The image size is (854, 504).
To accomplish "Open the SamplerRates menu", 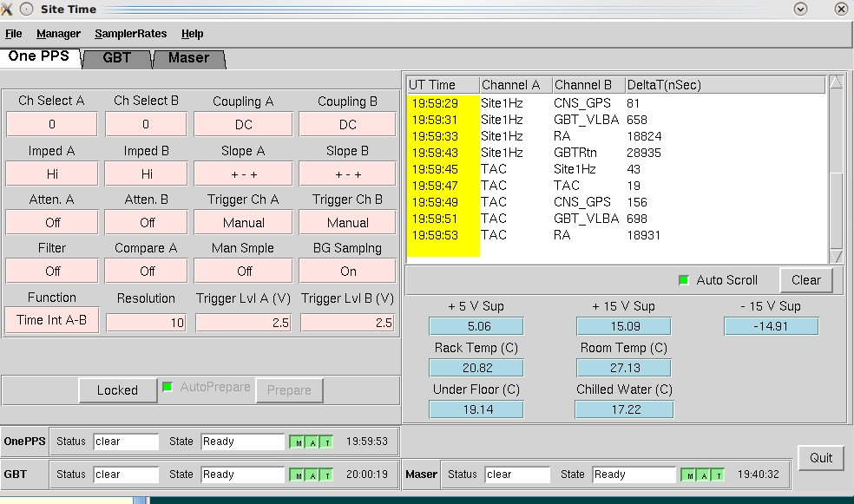I will (131, 34).
